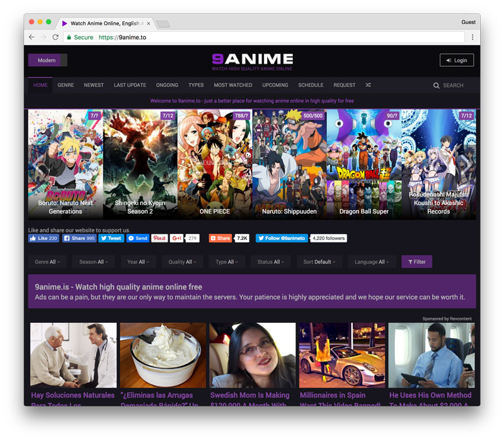Viewport: 504px width, 440px height.
Task: Click Sponsored by Revcontent text
Action: (x=447, y=319)
